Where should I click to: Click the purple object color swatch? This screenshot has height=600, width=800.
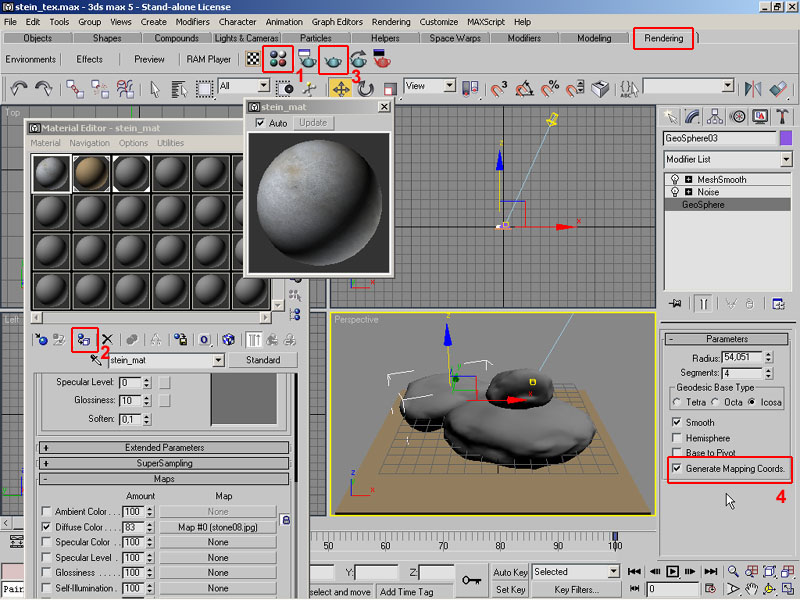785,138
